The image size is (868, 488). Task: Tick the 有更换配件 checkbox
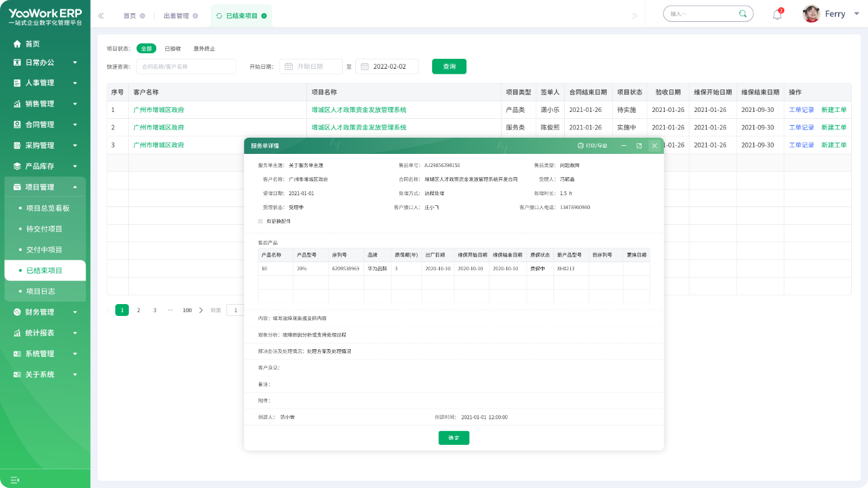pos(261,221)
